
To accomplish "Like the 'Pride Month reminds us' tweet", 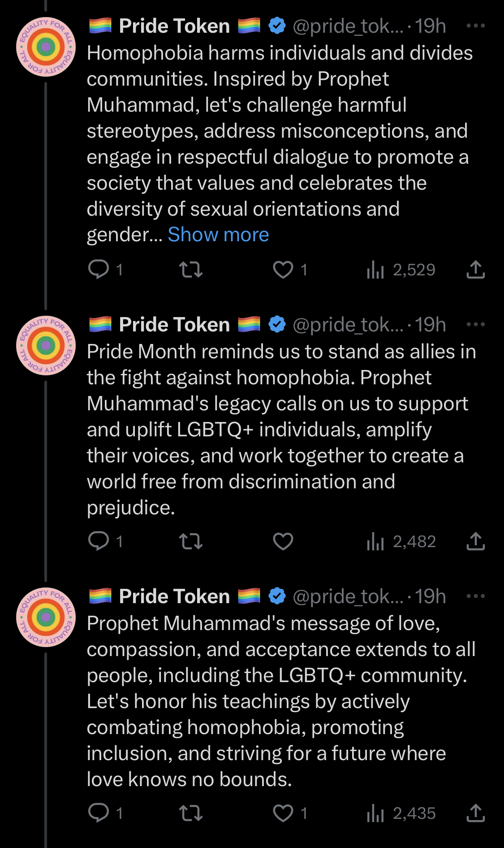I will [283, 541].
